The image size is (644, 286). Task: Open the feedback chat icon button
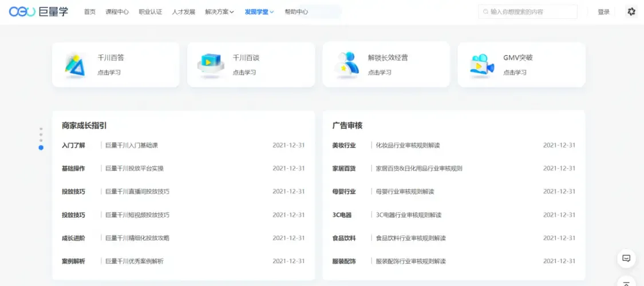tap(626, 259)
